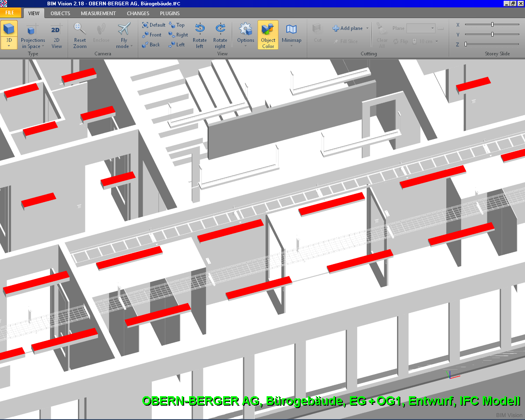525x420 pixels.
Task: Set camera to Top view
Action: (176, 25)
